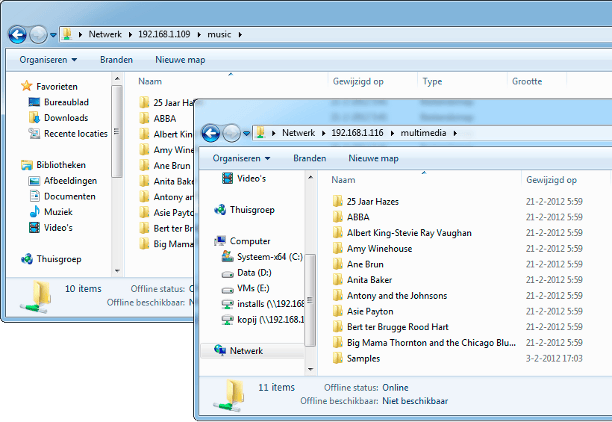Open recent pages dropdown in multimedia window
Image resolution: width=612 pixels, height=422 pixels.
246,134
